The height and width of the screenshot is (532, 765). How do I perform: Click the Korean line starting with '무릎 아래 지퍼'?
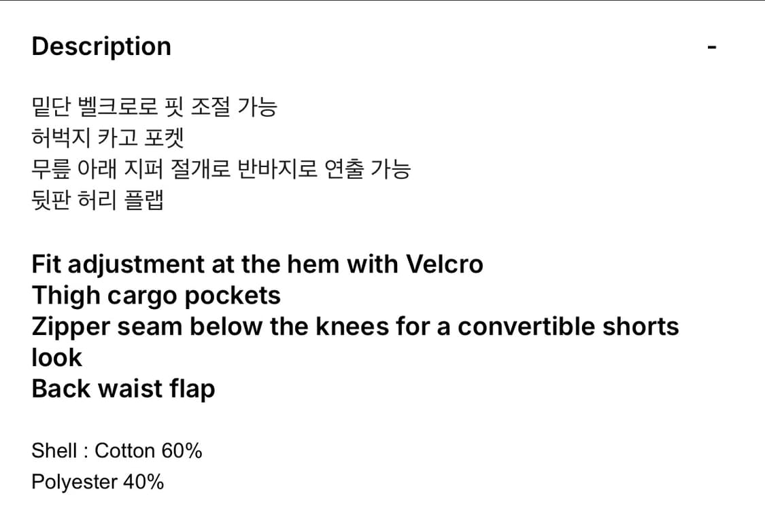(x=221, y=169)
